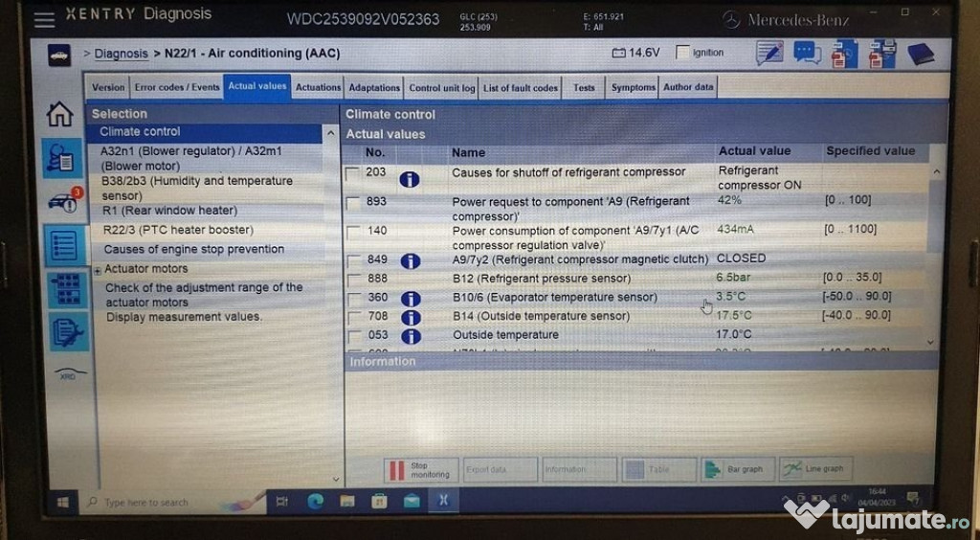Viewport: 980px width, 540px height.
Task: Go to the Home icon in sidebar
Action: tap(59, 115)
